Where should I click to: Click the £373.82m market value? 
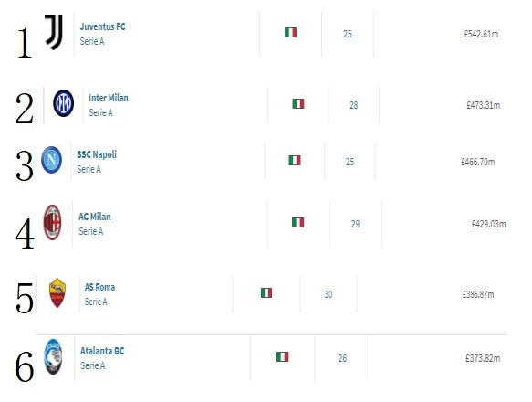(x=483, y=358)
